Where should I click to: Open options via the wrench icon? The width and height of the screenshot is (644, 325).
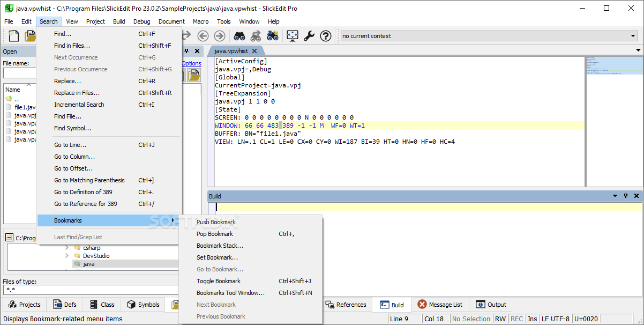pyautogui.click(x=309, y=36)
